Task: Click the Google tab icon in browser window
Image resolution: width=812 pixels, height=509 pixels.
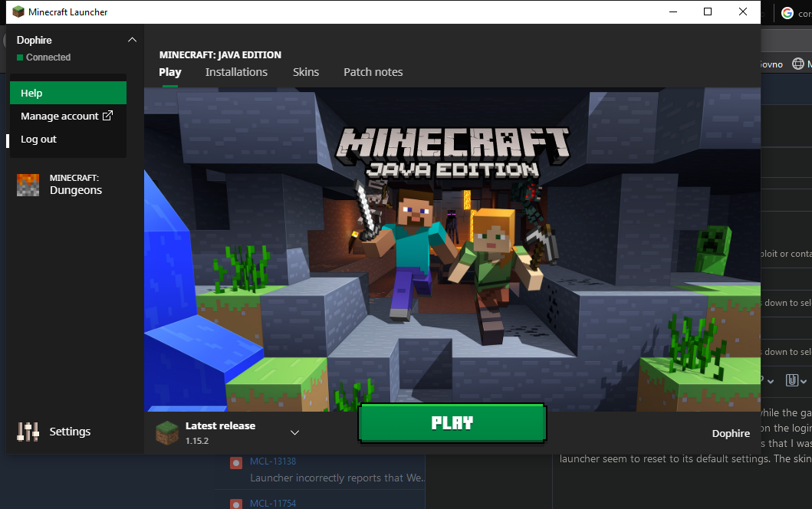Action: point(787,13)
